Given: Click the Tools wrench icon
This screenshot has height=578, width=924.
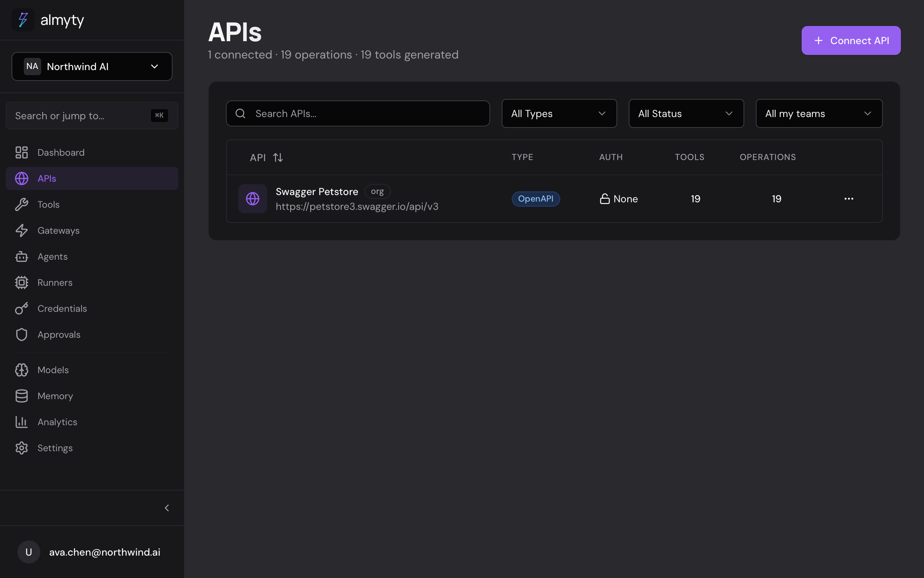Looking at the screenshot, I should click(x=21, y=204).
